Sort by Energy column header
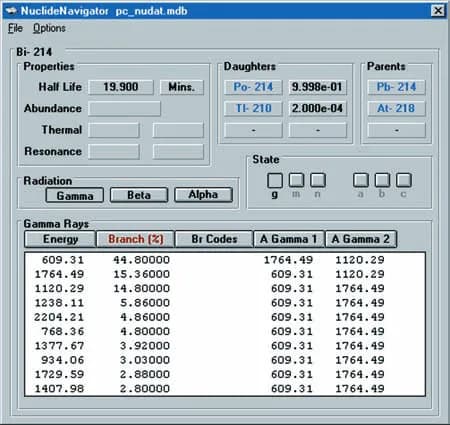The width and height of the screenshot is (450, 425). (x=60, y=239)
